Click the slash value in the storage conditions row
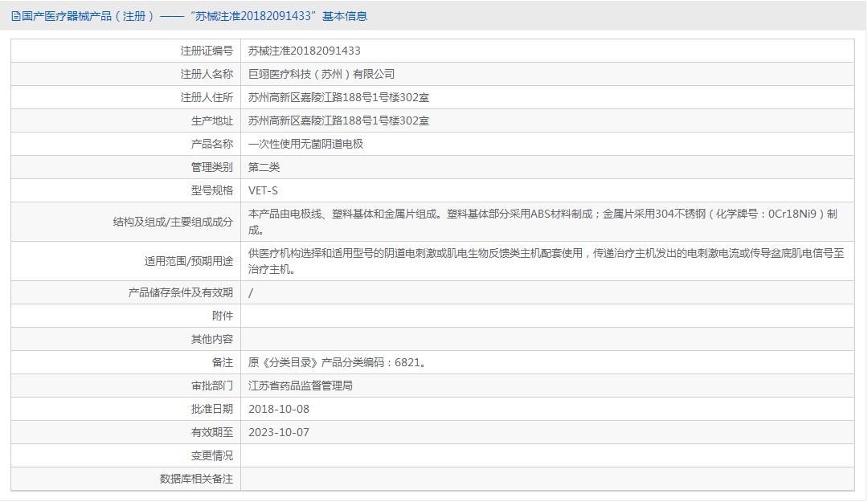 [x=251, y=293]
